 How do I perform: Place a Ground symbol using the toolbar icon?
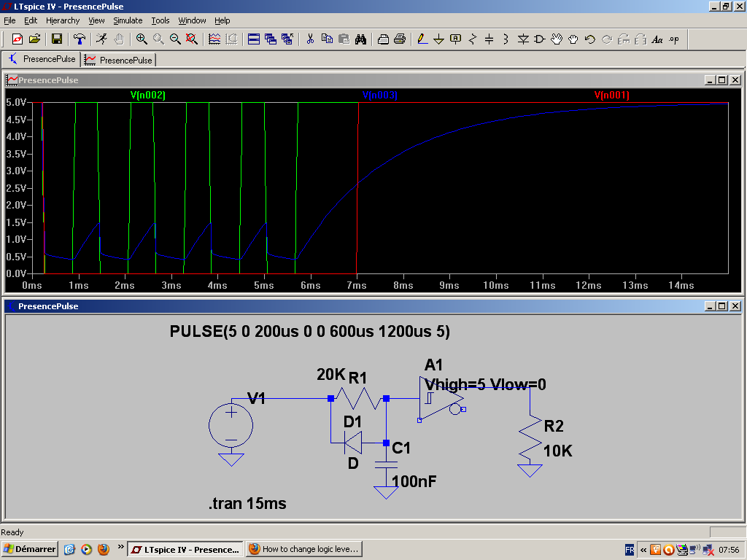[438, 39]
